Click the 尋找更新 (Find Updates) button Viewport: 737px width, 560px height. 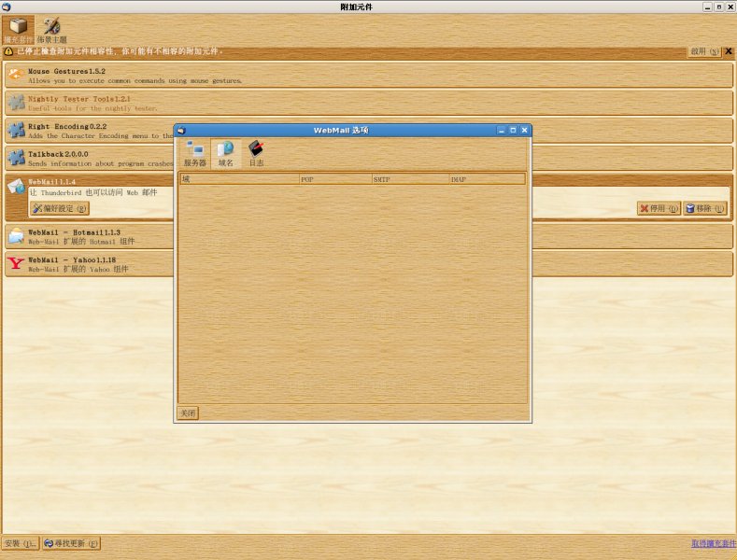70,543
